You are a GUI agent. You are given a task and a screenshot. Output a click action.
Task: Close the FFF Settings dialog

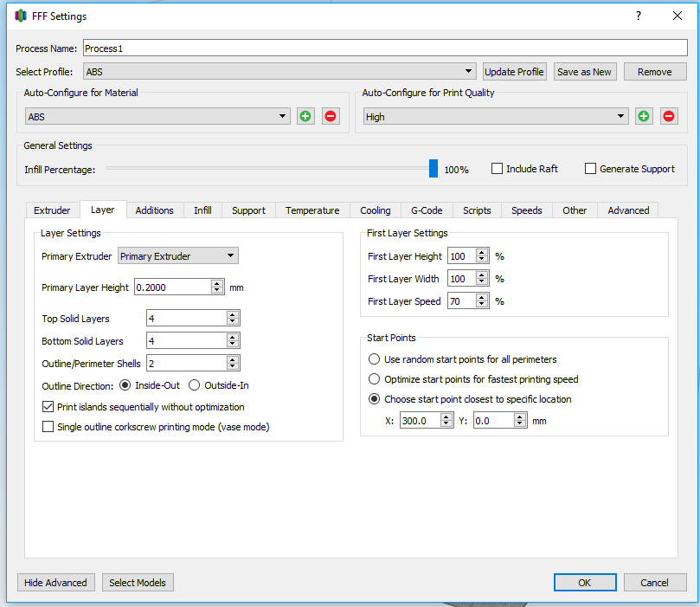678,16
